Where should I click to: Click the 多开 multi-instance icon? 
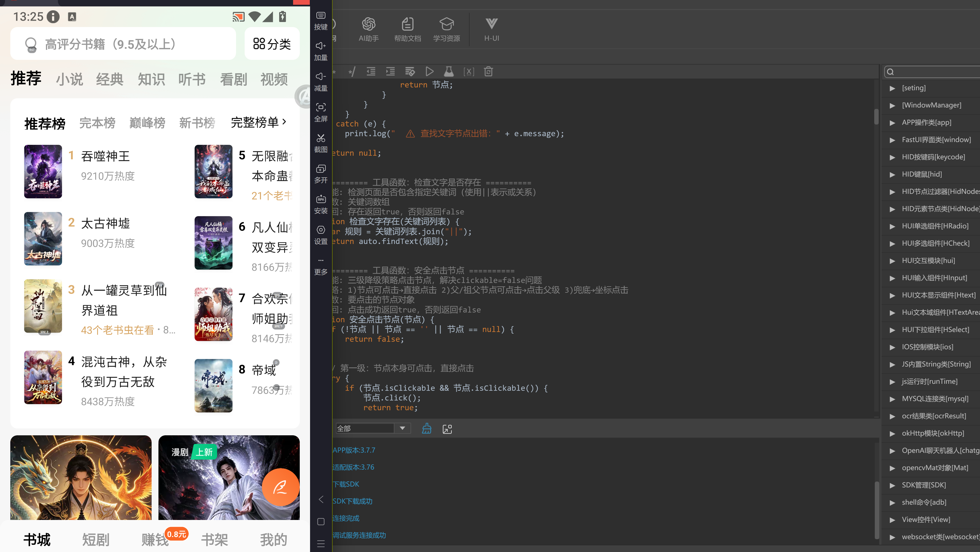(321, 169)
